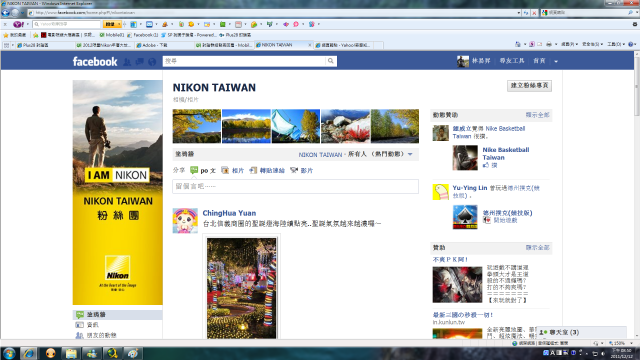Click the Yahoo! toolbar logo
The image size is (640, 360).
click(x=18, y=24)
